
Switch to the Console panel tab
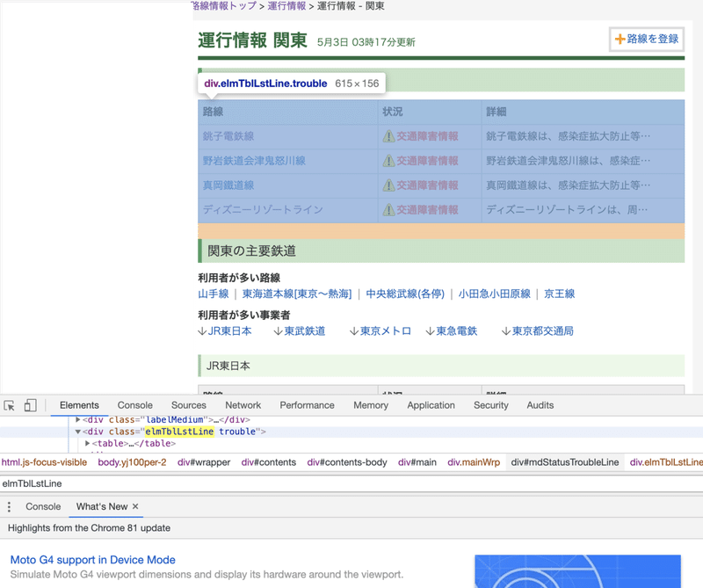(x=135, y=405)
